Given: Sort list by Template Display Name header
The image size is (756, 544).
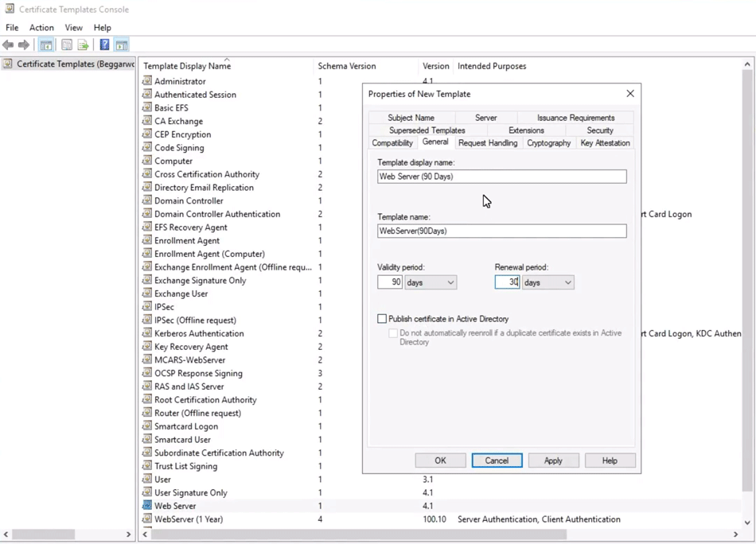Looking at the screenshot, I should pyautogui.click(x=187, y=66).
